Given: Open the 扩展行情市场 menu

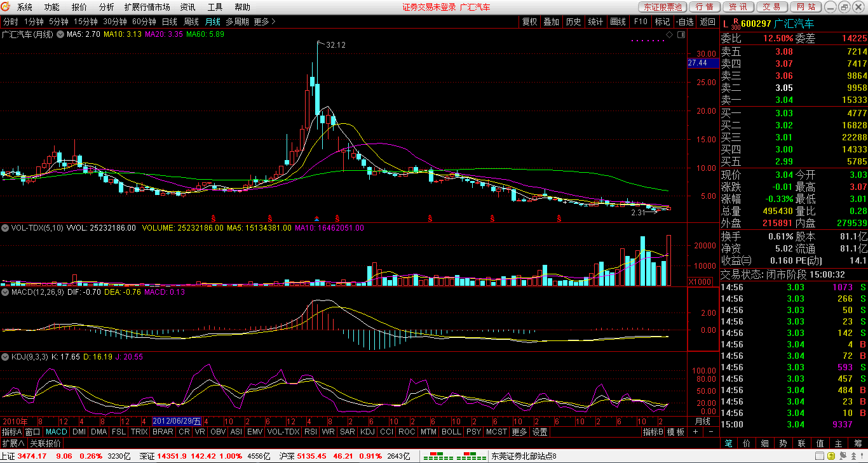Looking at the screenshot, I should click(x=147, y=8).
